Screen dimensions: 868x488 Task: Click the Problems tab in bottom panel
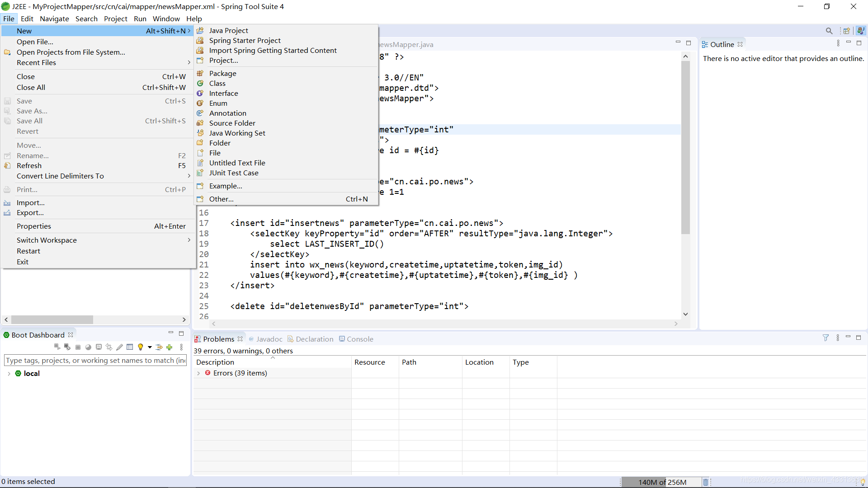[x=219, y=338]
